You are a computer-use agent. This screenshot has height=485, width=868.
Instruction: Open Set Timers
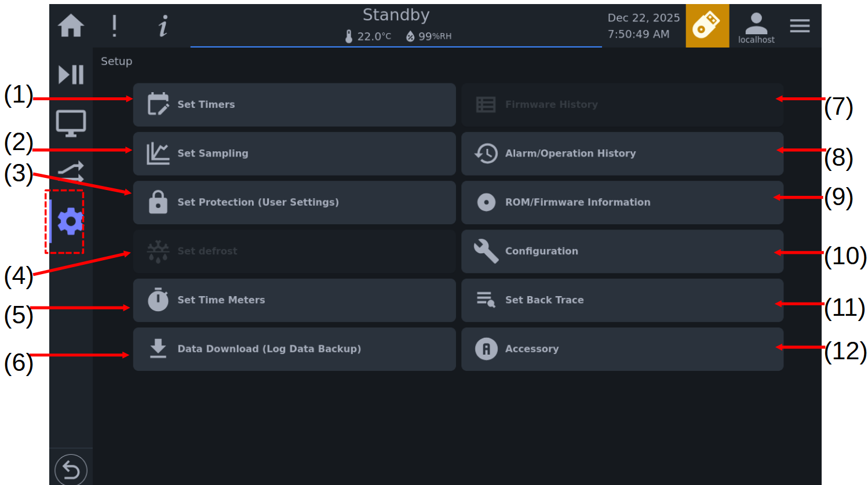point(294,105)
